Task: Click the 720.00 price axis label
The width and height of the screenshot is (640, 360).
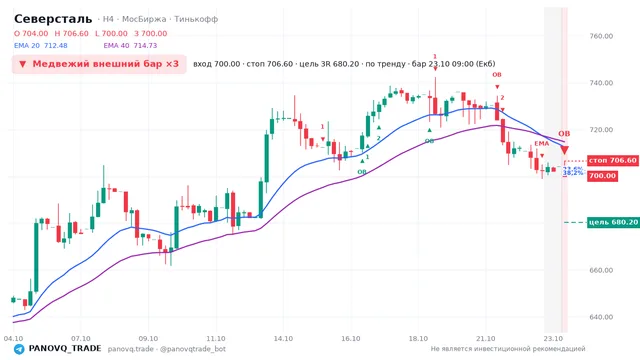Action: pos(601,130)
